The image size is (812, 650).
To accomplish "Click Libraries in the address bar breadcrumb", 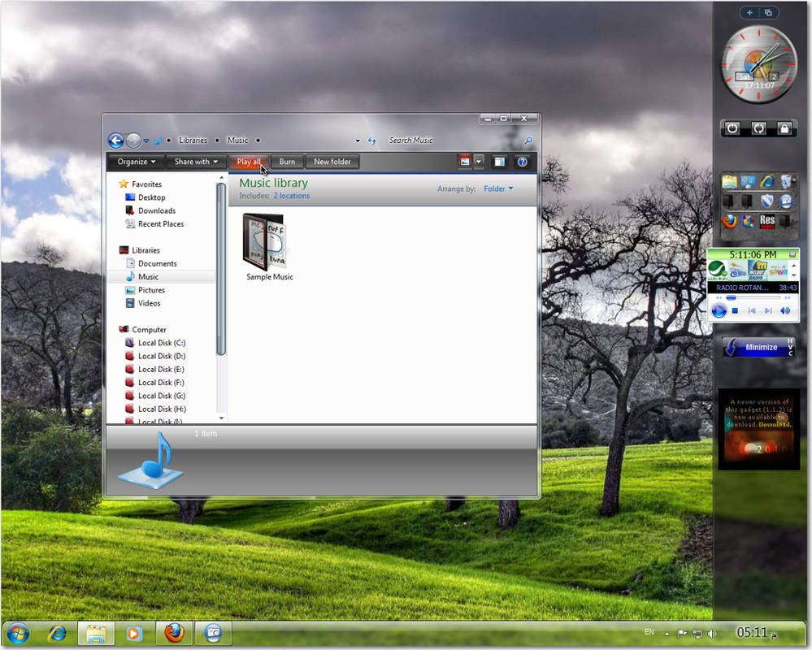I will point(193,140).
